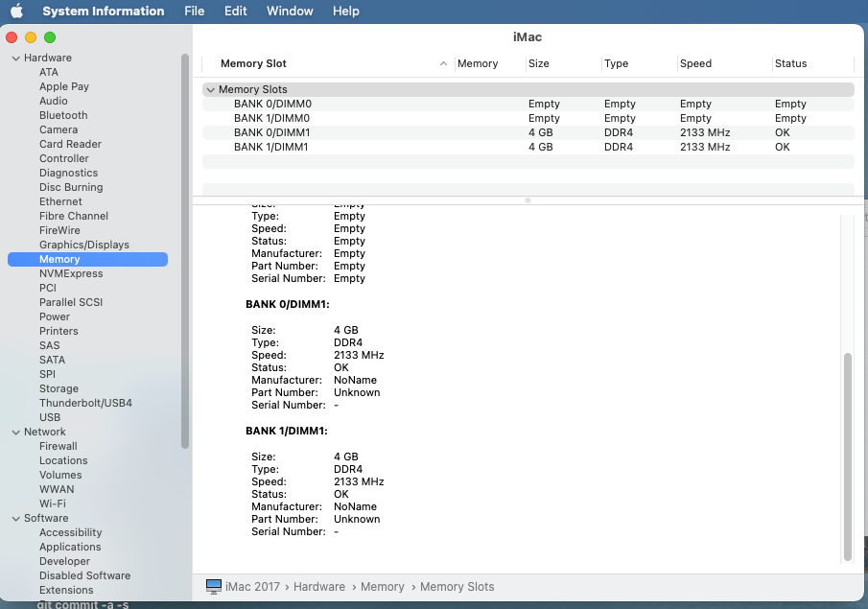Select Wi-Fi under Network
Image resolution: width=868 pixels, height=609 pixels.
(x=53, y=504)
